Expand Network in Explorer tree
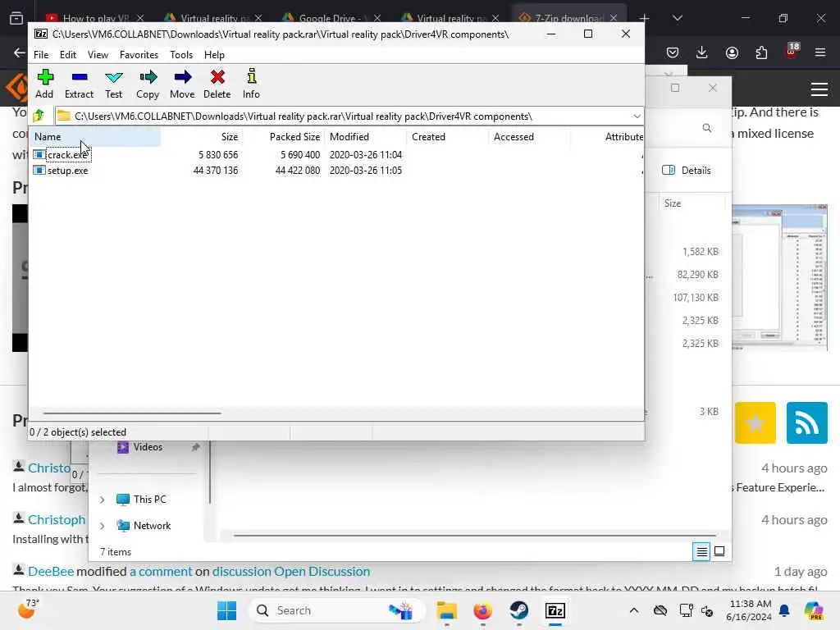Viewport: 840px width, 630px height. pos(102,526)
